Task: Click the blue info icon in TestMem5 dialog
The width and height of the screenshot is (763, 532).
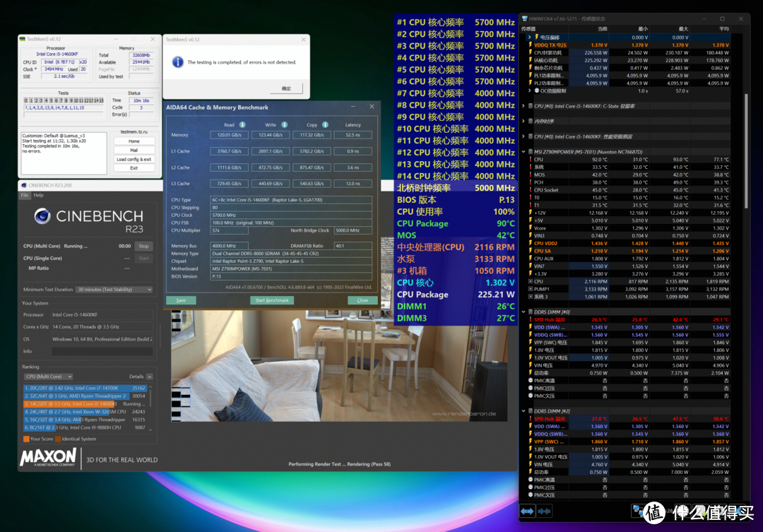Action: tap(177, 61)
